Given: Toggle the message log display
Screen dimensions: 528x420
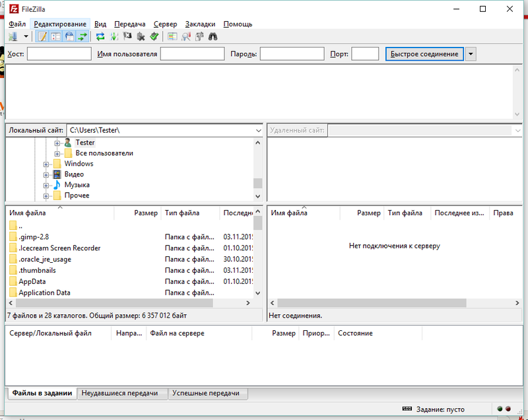Looking at the screenshot, I should (x=42, y=36).
